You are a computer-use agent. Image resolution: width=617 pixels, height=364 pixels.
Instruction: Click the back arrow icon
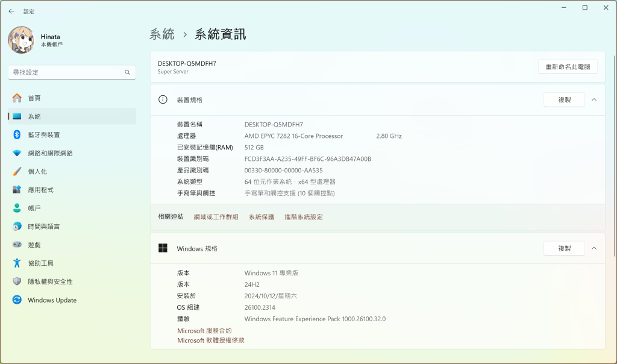tap(11, 11)
